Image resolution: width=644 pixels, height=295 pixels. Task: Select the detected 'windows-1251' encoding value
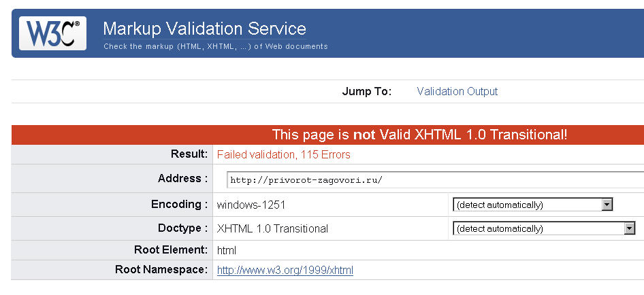click(251, 205)
